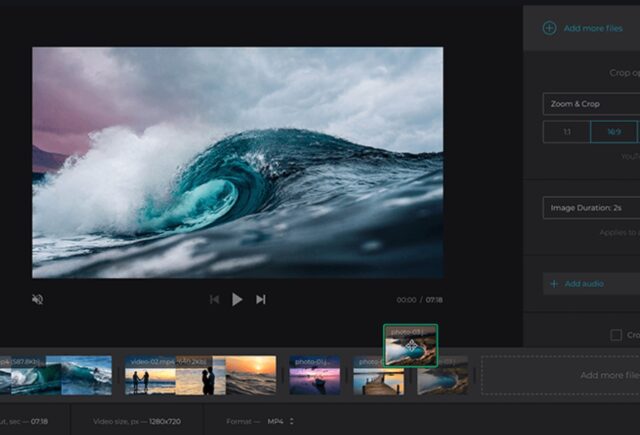
Task: Select the photo-01 purple sunset thumbnail
Action: coord(315,375)
